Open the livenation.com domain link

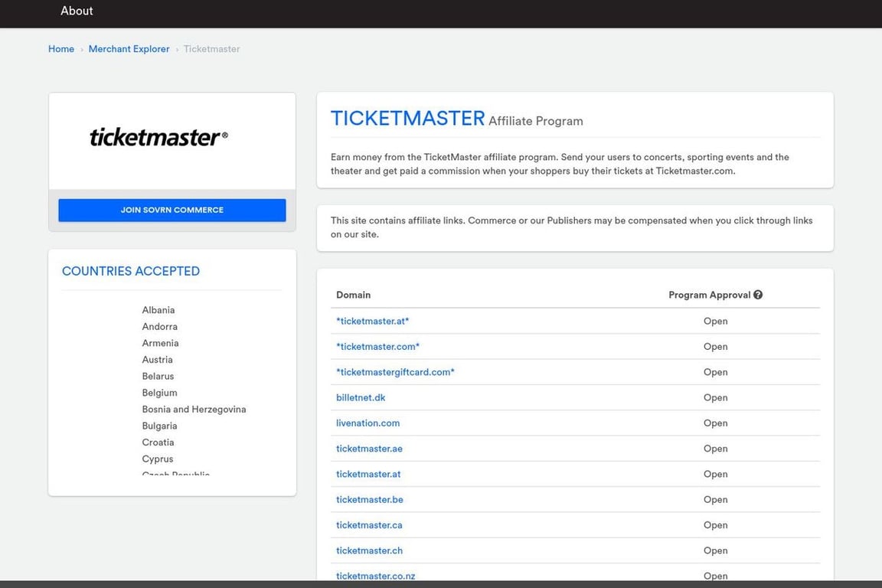click(x=367, y=423)
